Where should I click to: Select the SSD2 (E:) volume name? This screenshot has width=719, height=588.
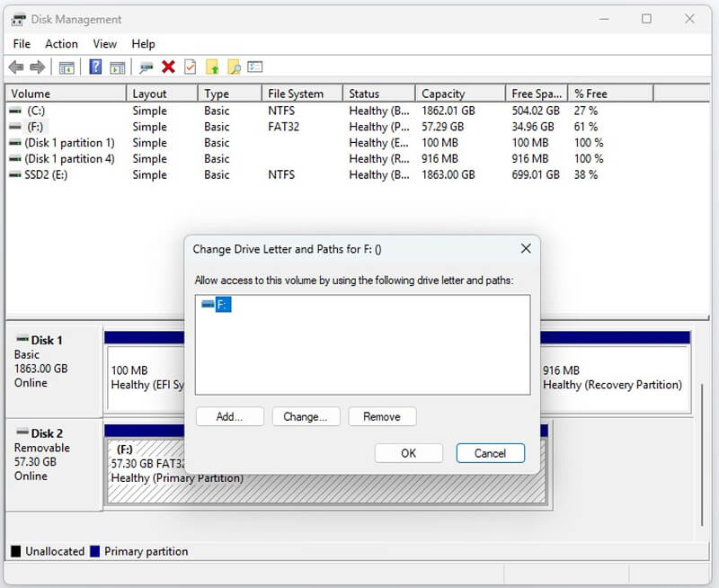46,174
